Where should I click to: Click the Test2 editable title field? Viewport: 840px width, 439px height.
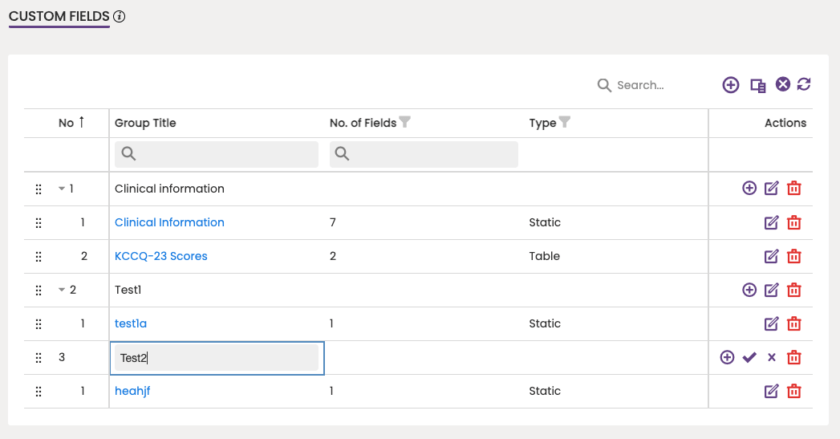216,358
